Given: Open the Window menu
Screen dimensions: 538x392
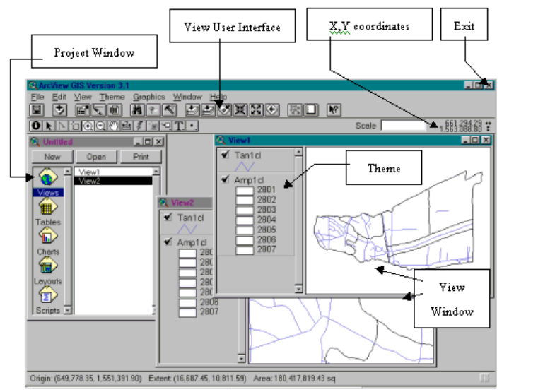Looking at the screenshot, I should tap(187, 97).
